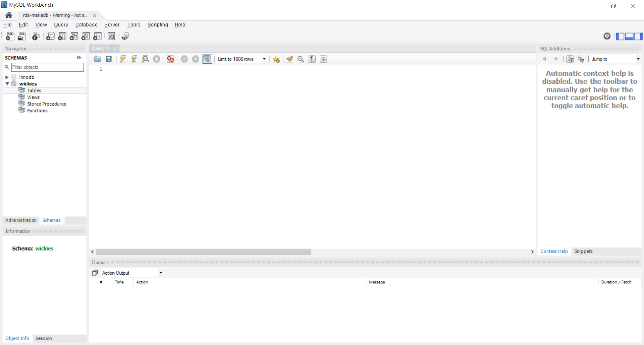The height and width of the screenshot is (345, 644).
Task: Go back in SQL Additions help
Action: click(x=544, y=59)
